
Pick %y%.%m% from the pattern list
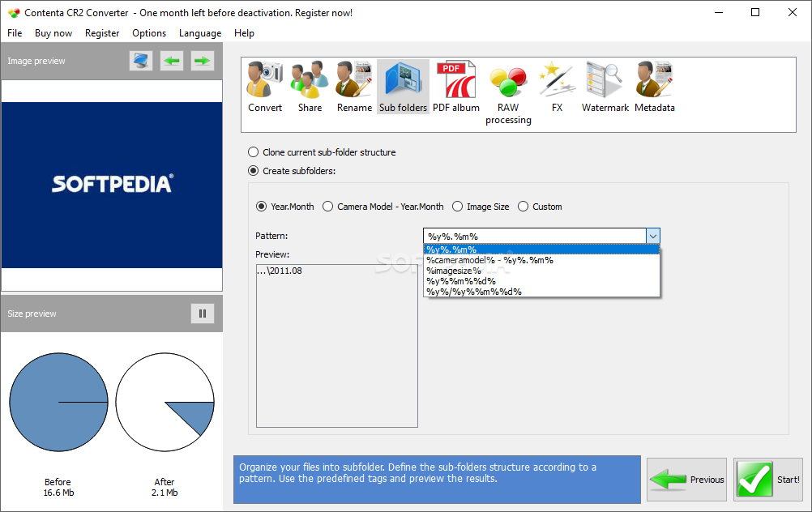(541, 250)
